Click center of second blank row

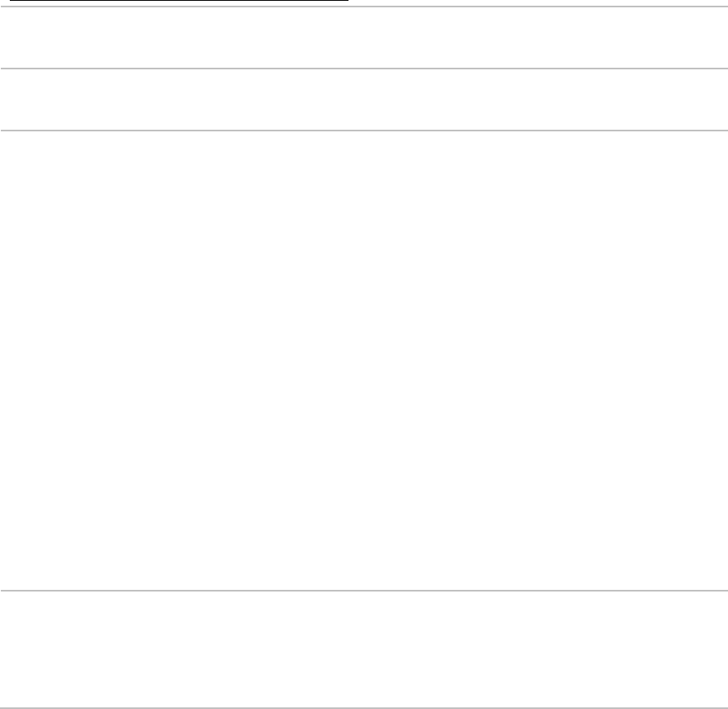coord(364,100)
